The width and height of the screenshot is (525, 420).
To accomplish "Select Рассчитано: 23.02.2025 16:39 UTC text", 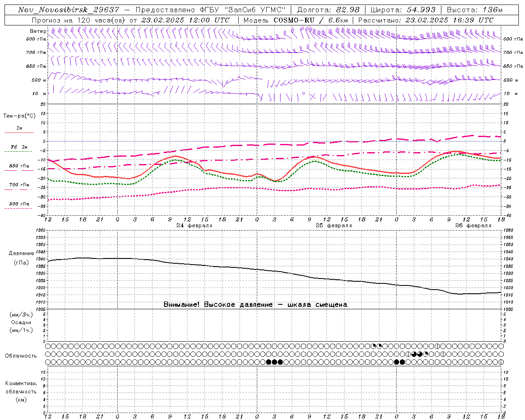I will point(425,20).
